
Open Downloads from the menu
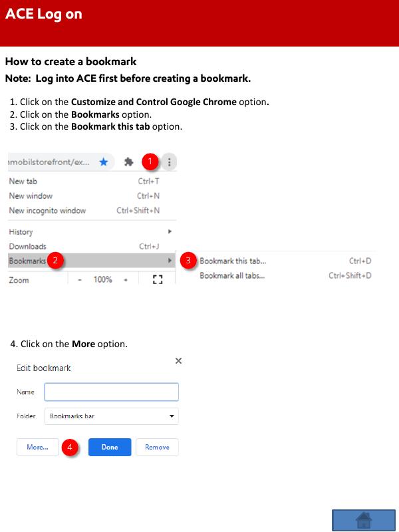tap(28, 247)
